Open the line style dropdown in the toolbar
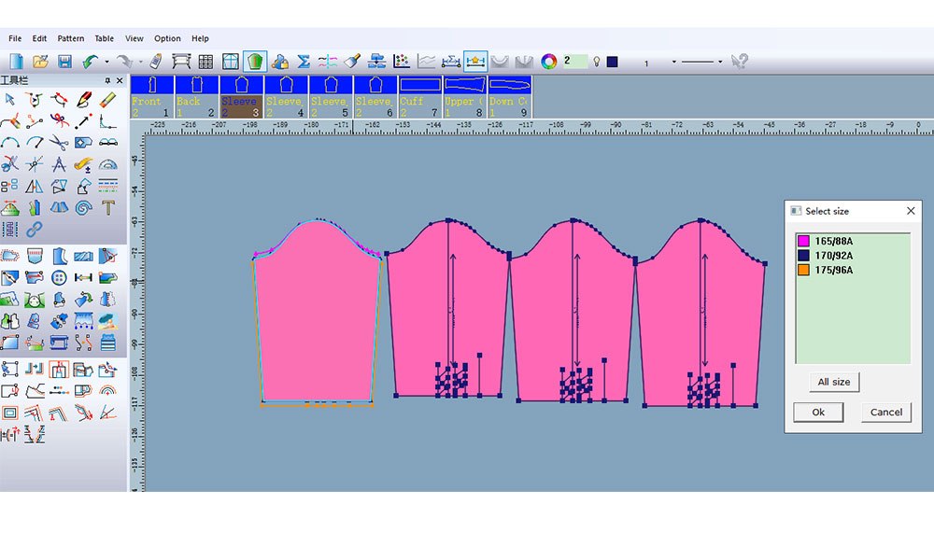 [x=719, y=62]
